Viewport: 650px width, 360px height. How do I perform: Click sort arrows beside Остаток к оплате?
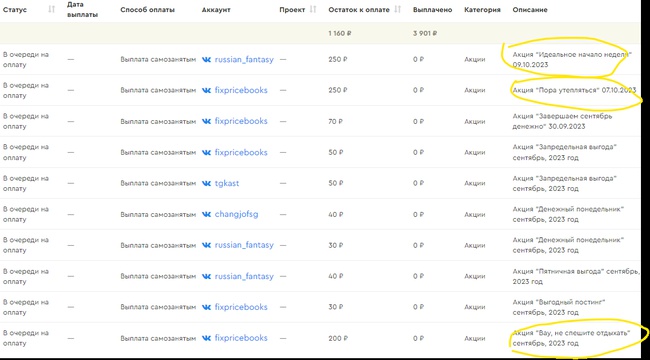click(x=397, y=10)
